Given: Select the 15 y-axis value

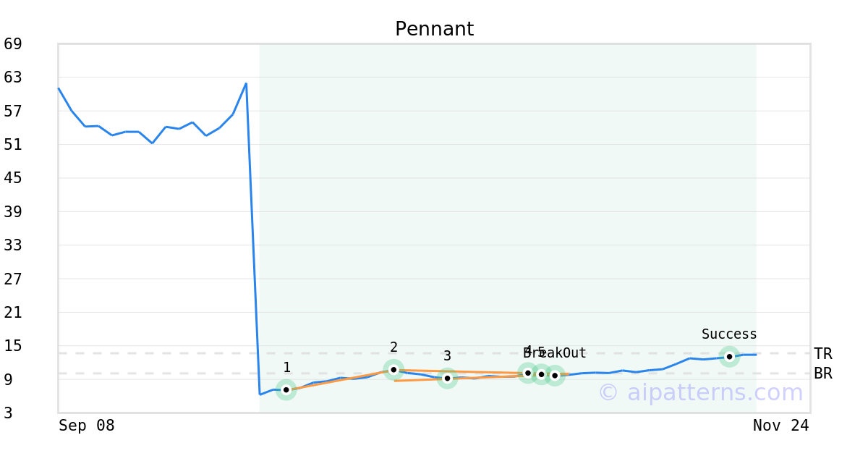Looking at the screenshot, I should coord(13,346).
